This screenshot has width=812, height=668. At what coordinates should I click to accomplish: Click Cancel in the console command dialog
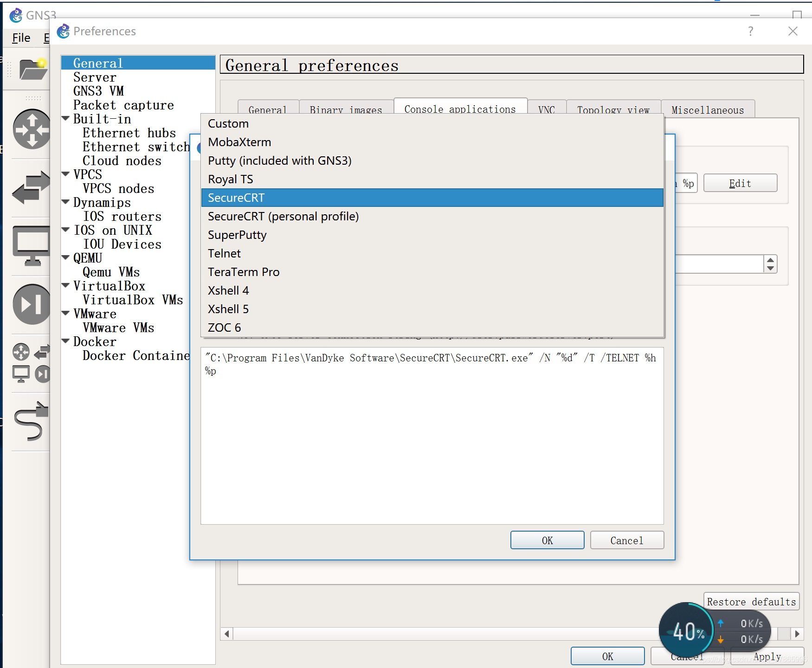pyautogui.click(x=627, y=540)
